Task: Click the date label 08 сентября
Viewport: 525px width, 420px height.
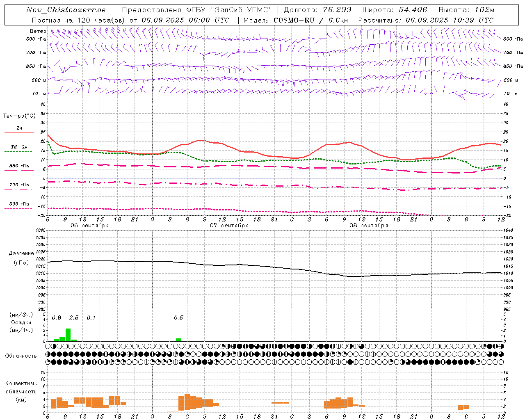Action: (x=369, y=226)
